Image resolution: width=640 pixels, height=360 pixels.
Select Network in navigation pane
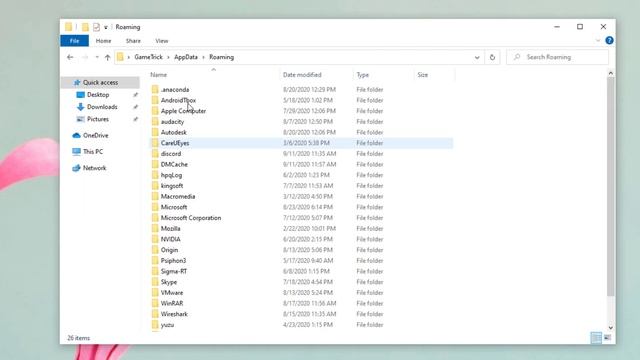point(94,168)
